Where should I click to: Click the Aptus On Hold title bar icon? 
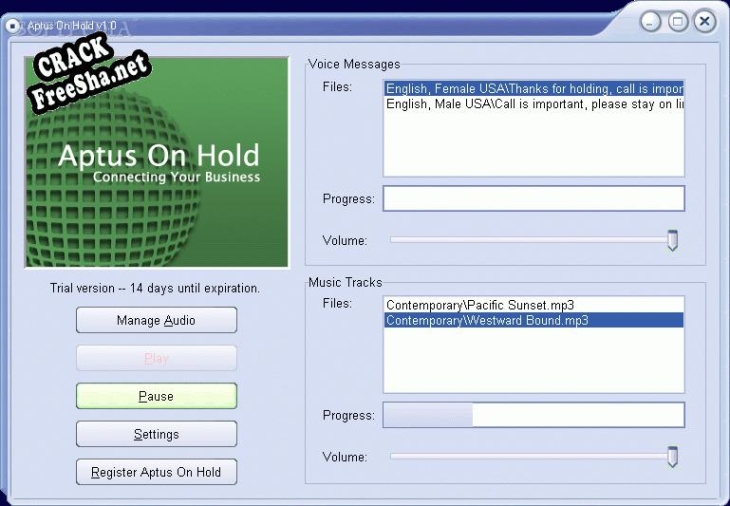(13, 24)
